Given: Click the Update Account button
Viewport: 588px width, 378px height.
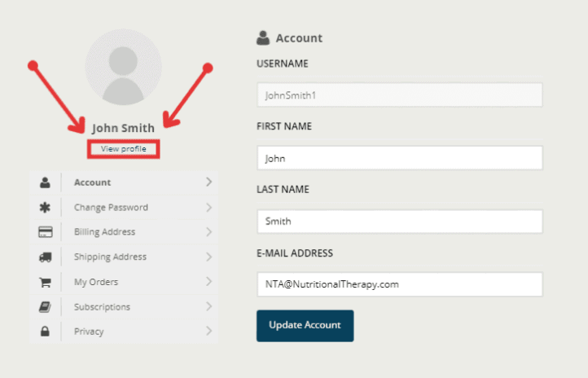Looking at the screenshot, I should [x=305, y=326].
